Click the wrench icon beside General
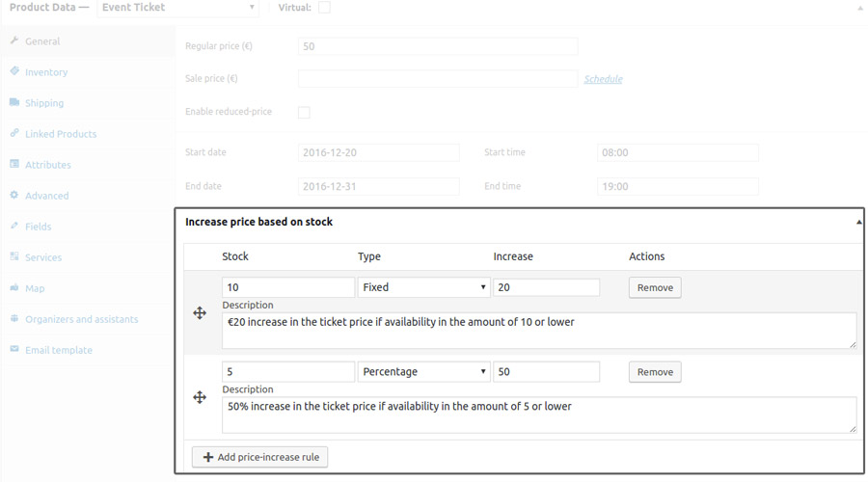Image resolution: width=868 pixels, height=482 pixels. click(x=14, y=41)
